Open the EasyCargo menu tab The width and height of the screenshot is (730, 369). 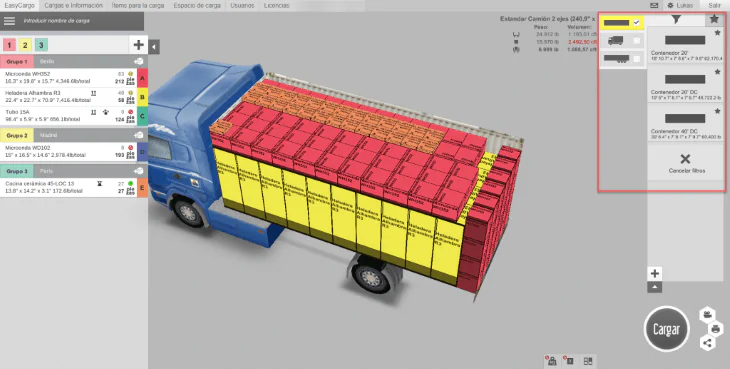tap(19, 6)
